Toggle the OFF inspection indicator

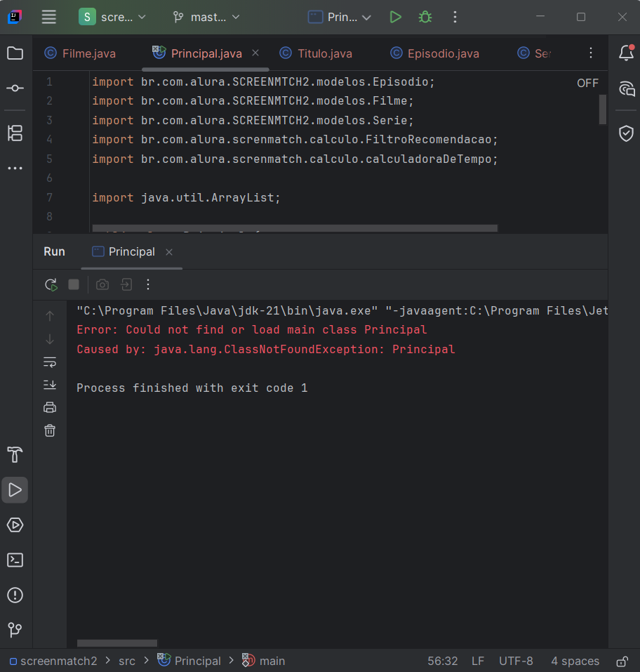(587, 83)
